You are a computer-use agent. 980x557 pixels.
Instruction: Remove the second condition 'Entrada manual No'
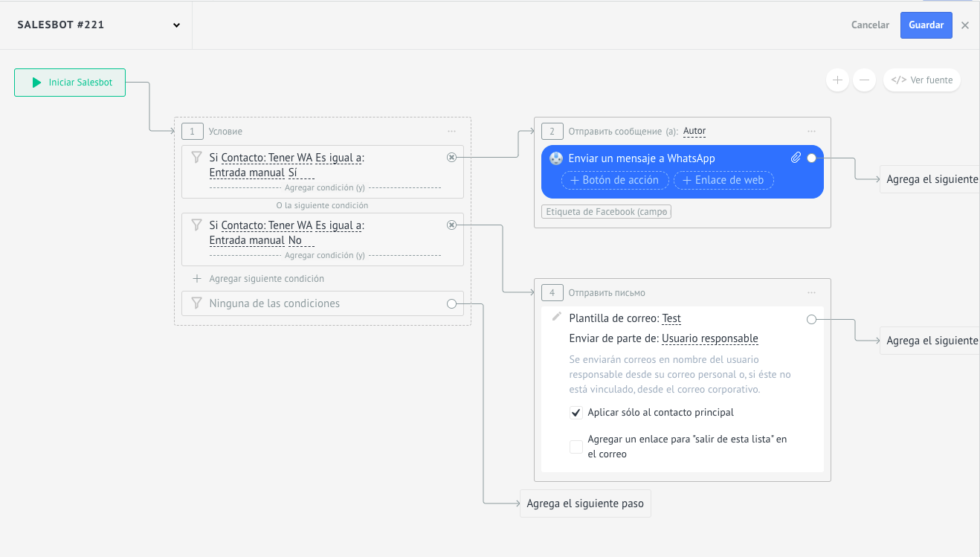[x=451, y=225]
